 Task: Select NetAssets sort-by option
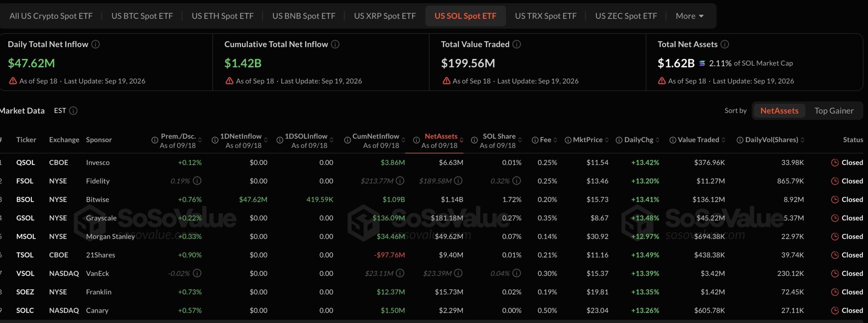pos(779,111)
